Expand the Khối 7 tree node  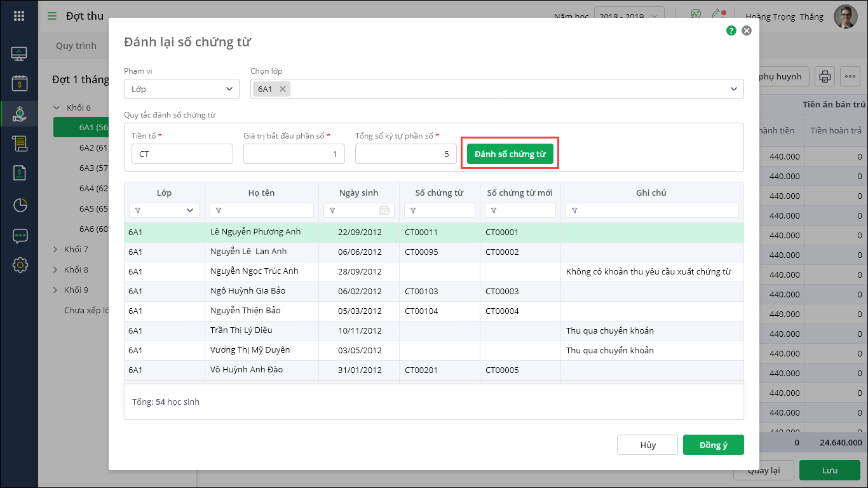pos(56,250)
